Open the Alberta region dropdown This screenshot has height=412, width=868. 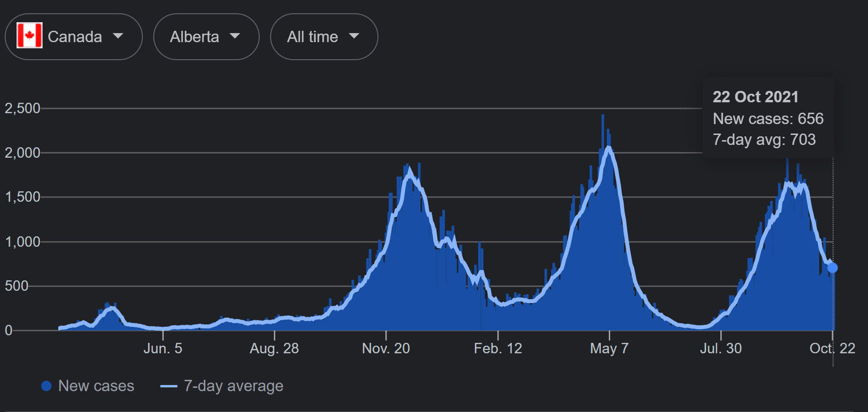click(x=206, y=37)
